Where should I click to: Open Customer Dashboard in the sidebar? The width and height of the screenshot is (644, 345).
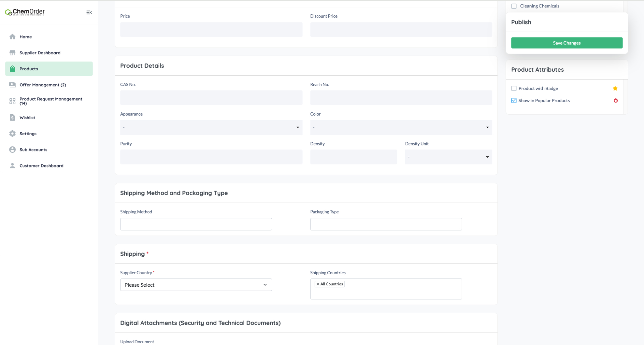click(41, 166)
